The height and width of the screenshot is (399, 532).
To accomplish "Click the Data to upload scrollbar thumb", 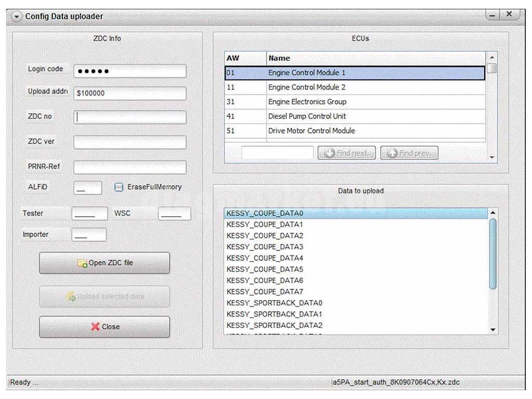I will tap(493, 254).
